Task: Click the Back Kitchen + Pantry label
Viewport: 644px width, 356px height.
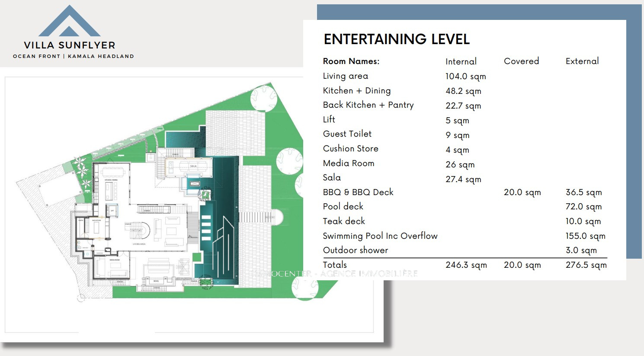Action: 368,105
